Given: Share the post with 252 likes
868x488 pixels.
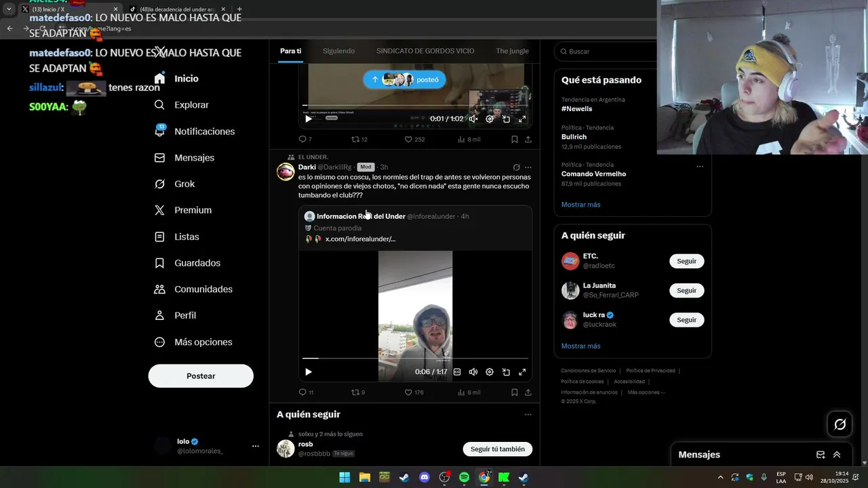Looking at the screenshot, I should click(528, 139).
